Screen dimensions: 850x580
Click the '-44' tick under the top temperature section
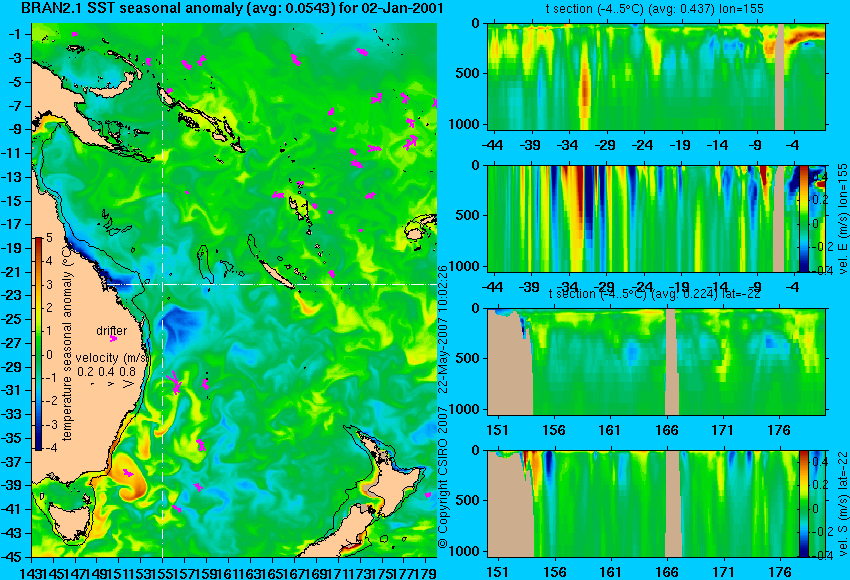tap(492, 145)
